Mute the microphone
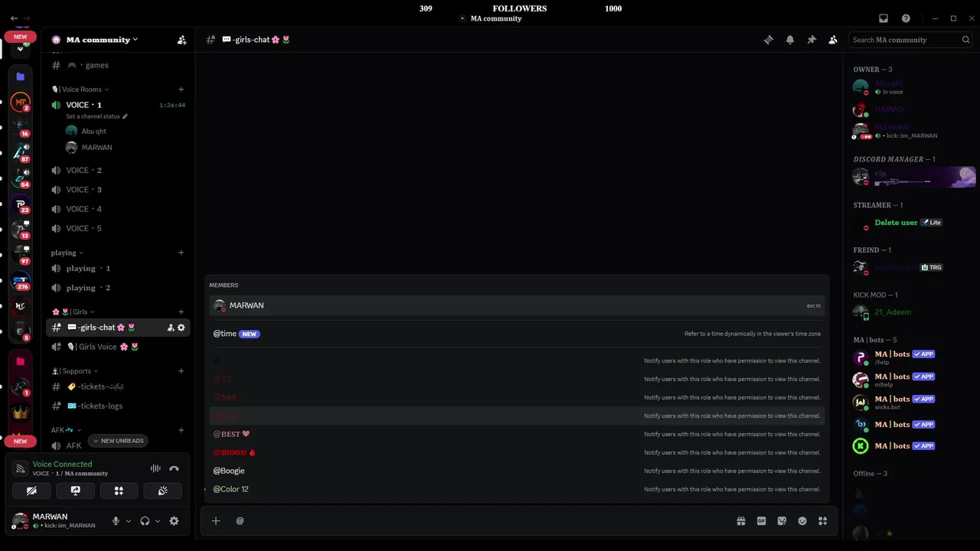 pos(116,521)
